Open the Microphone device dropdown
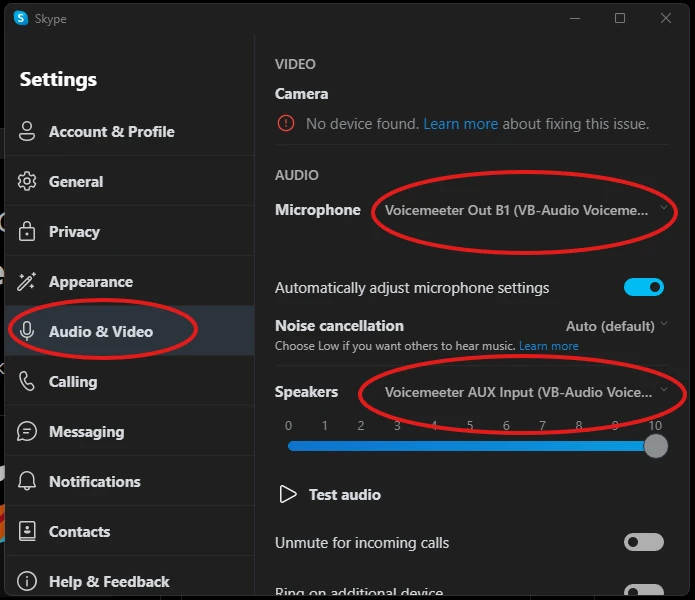This screenshot has height=600, width=695. point(525,210)
